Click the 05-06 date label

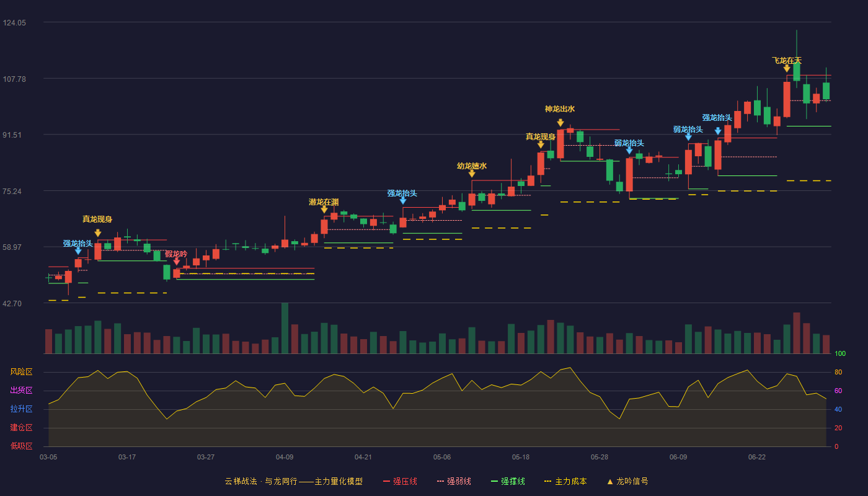click(x=442, y=457)
